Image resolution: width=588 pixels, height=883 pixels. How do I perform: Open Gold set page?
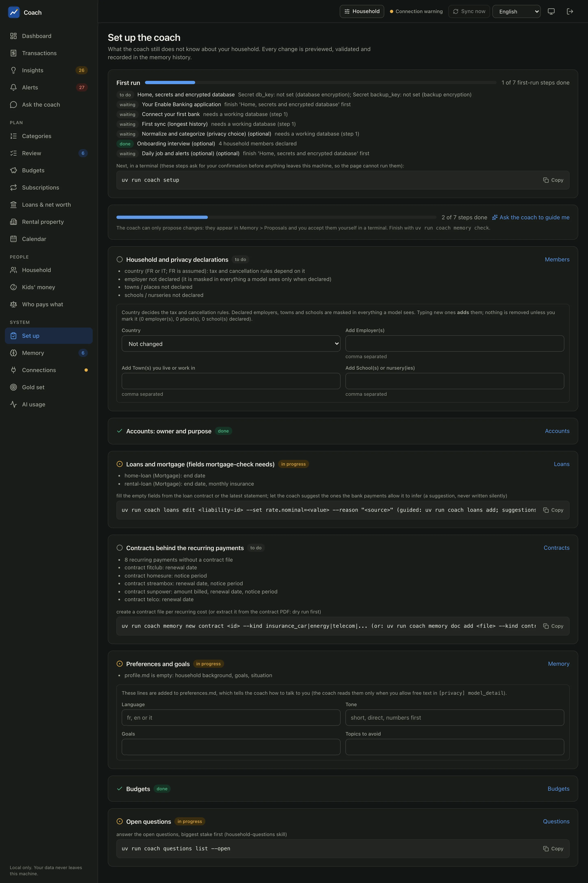pyautogui.click(x=49, y=387)
